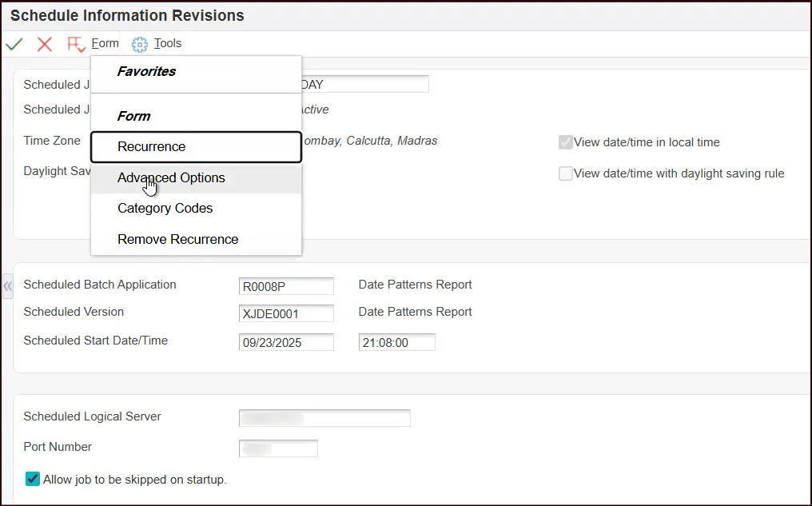Open the Tools menu

(x=168, y=43)
